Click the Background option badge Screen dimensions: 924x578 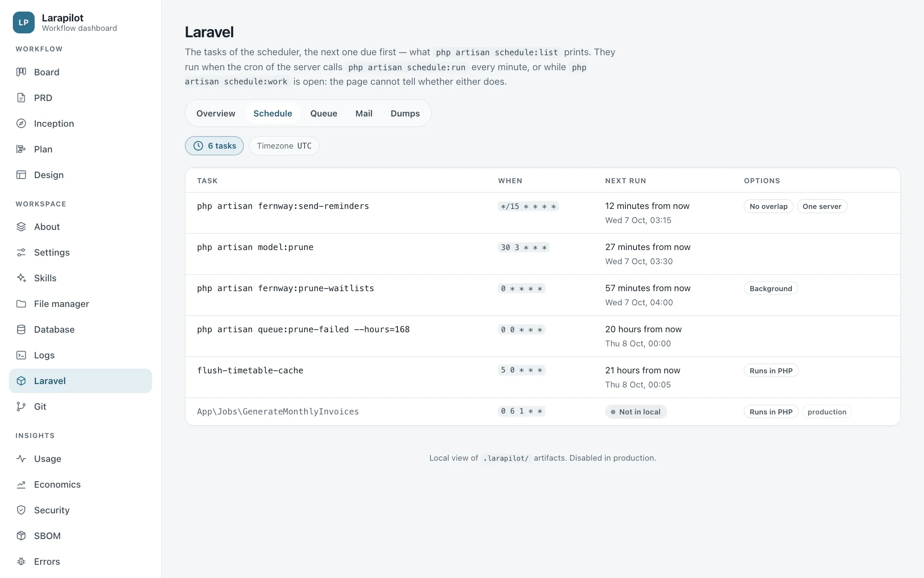tap(770, 289)
